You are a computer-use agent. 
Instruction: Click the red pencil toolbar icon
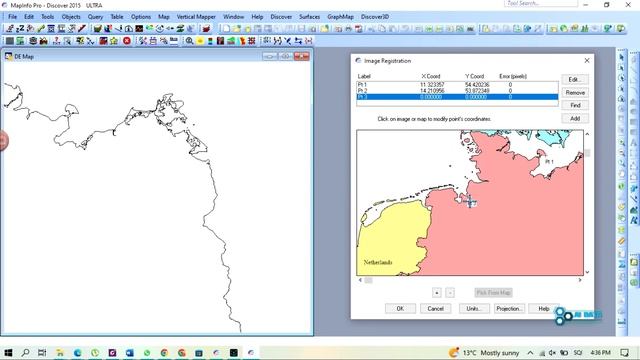point(82,29)
